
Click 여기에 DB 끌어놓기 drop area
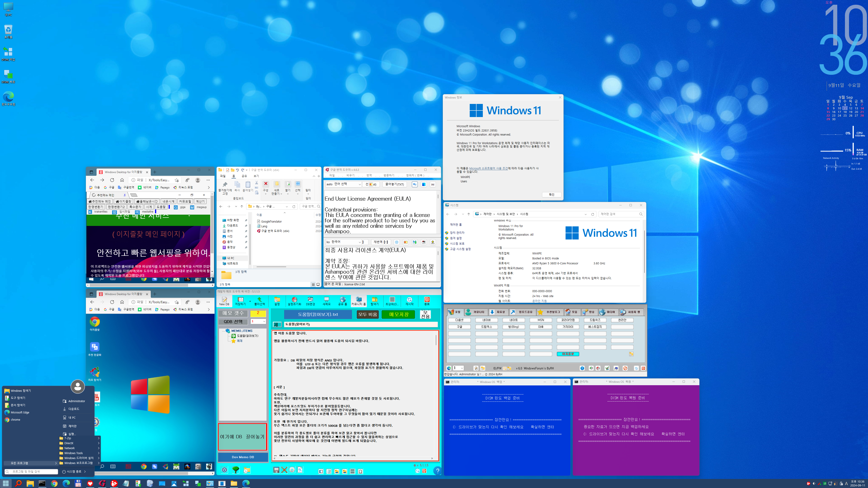click(x=242, y=437)
